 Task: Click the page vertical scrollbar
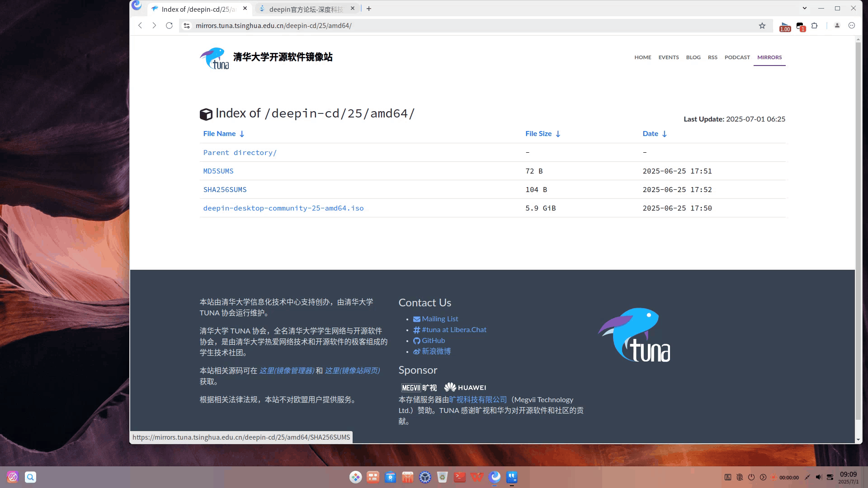click(x=858, y=230)
